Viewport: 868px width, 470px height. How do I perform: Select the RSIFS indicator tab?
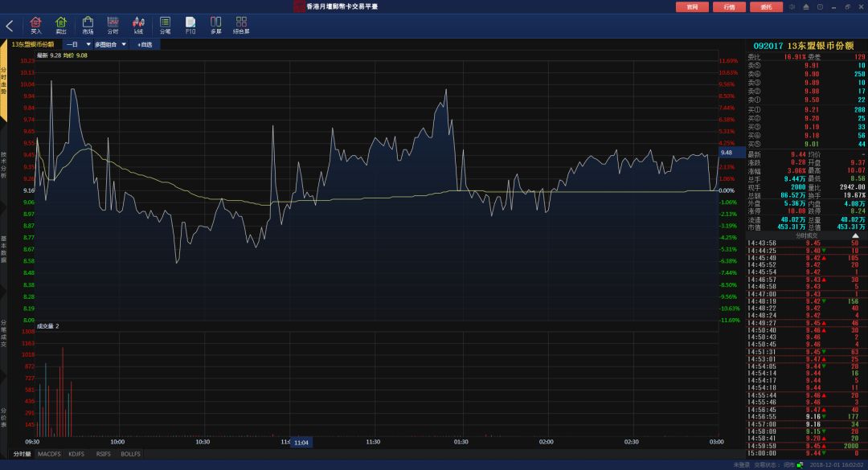pyautogui.click(x=104, y=454)
